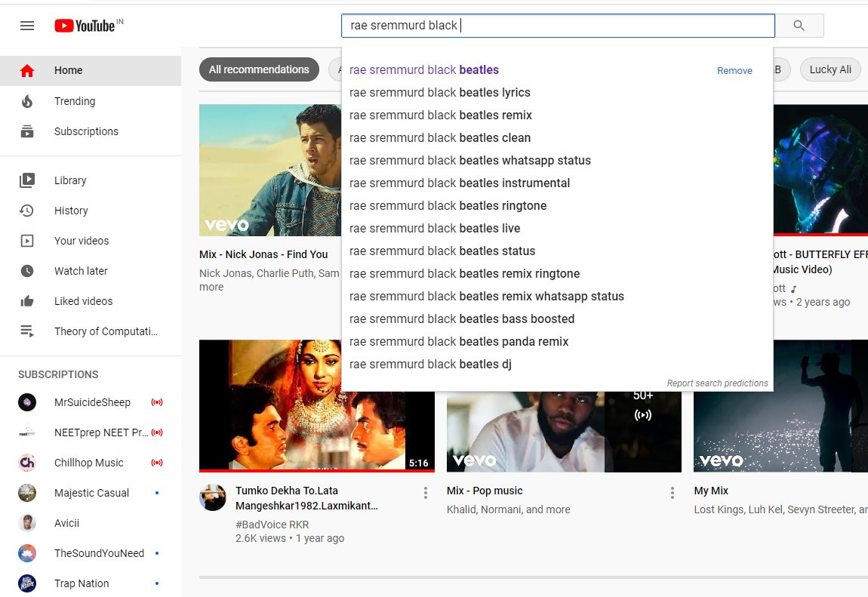Click Majestic Casual channel avatar
The width and height of the screenshot is (868, 597).
click(27, 493)
